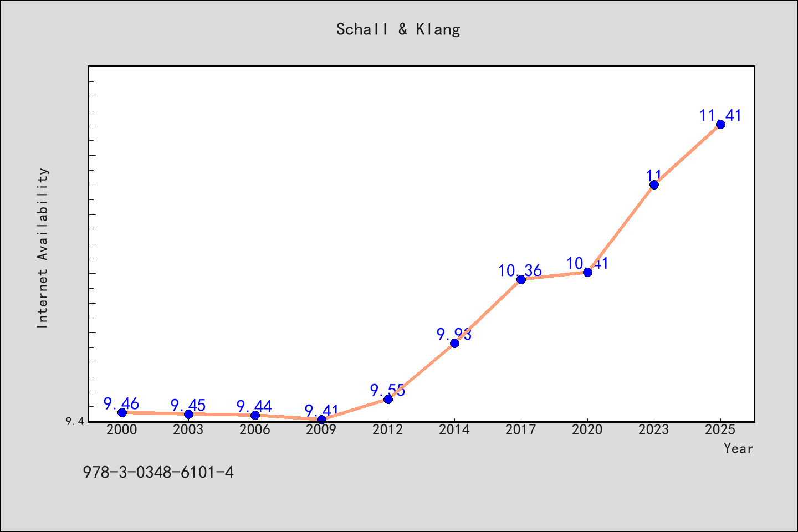Image resolution: width=798 pixels, height=532 pixels.
Task: Click the data label "11" near 2023
Action: pyautogui.click(x=654, y=176)
